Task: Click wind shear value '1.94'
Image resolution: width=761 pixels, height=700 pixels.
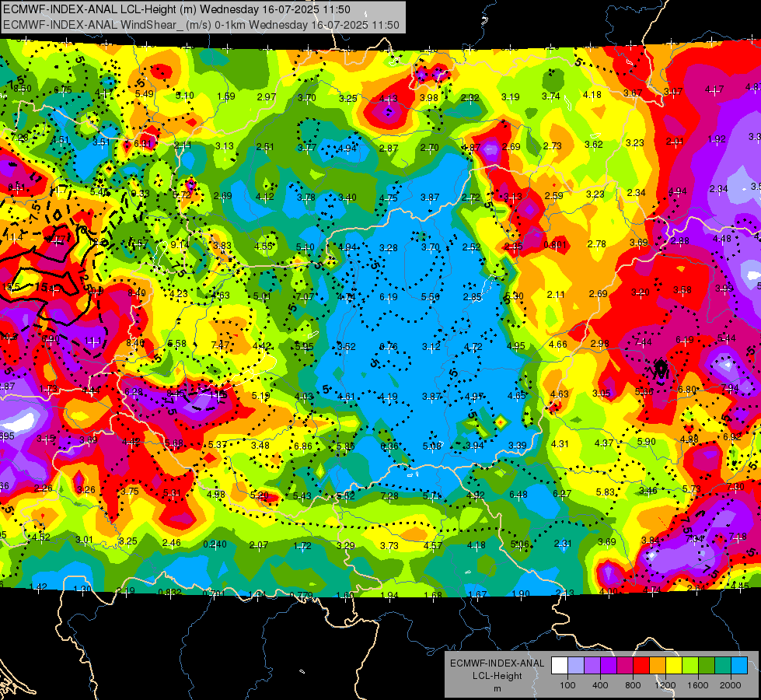Action: (x=389, y=595)
